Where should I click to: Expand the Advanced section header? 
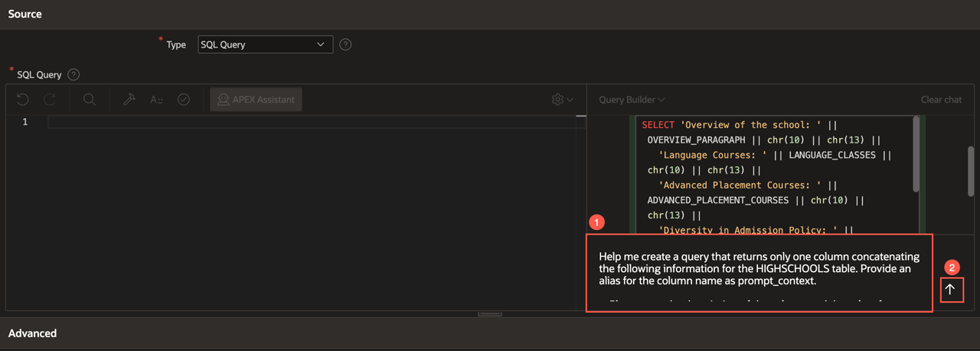[x=32, y=333]
